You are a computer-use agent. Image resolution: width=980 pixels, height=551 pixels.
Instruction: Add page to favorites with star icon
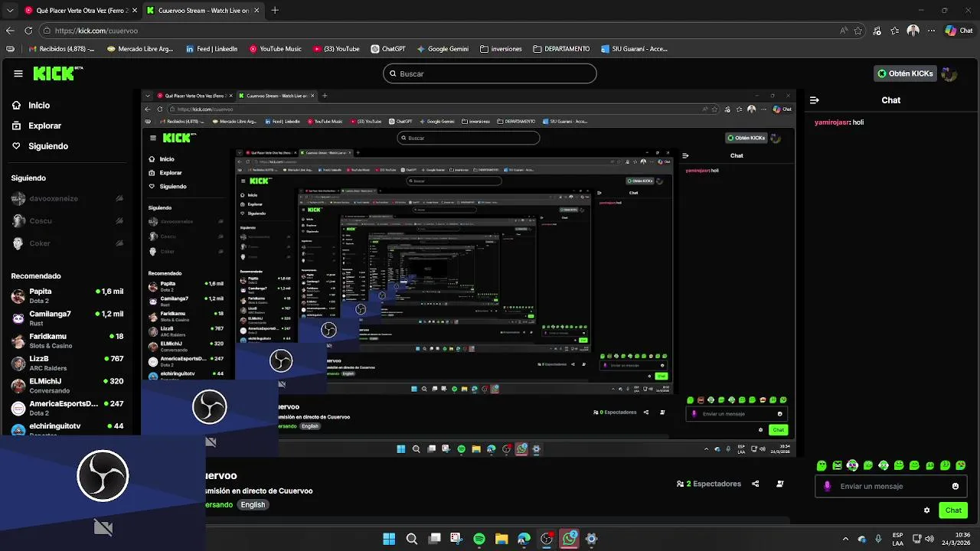pos(858,31)
